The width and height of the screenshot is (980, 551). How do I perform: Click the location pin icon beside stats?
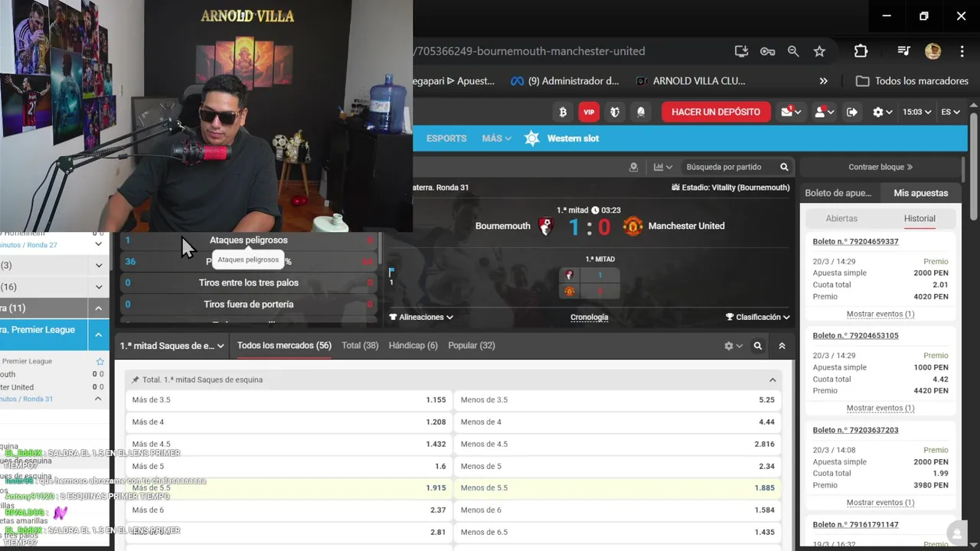(x=633, y=167)
